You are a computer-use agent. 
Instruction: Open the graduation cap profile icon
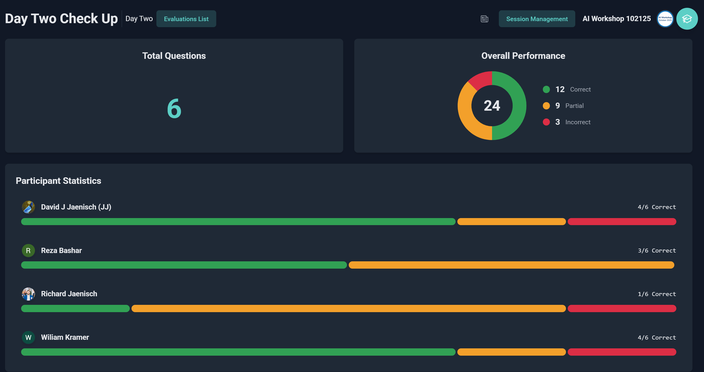[687, 19]
